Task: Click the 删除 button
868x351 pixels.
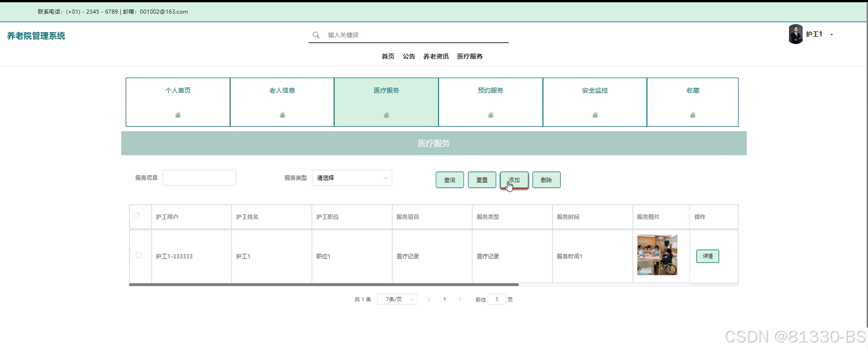Action: (546, 180)
